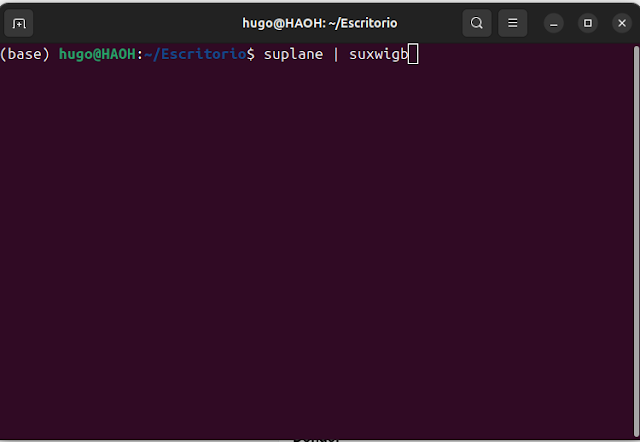Image resolution: width=640 pixels, height=442 pixels.
Task: Maximize the terminal window
Action: pyautogui.click(x=588, y=23)
